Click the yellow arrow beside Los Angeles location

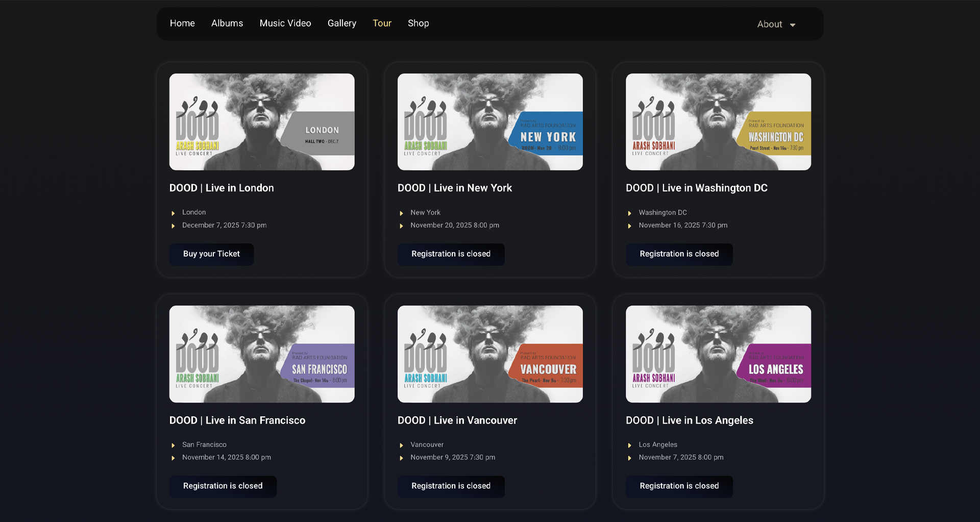point(629,445)
